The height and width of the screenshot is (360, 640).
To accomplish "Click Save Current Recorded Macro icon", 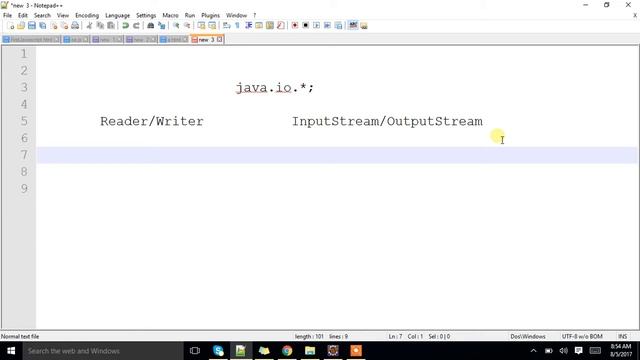I will [338, 26].
